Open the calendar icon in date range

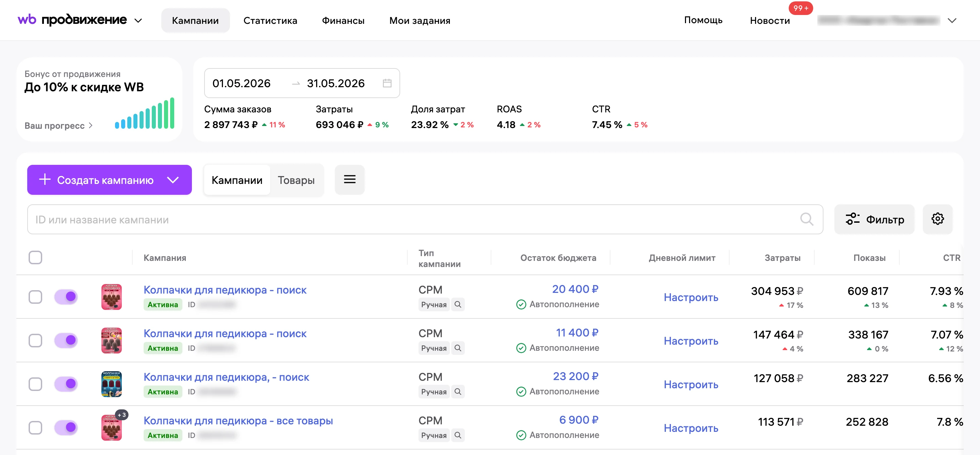point(387,83)
